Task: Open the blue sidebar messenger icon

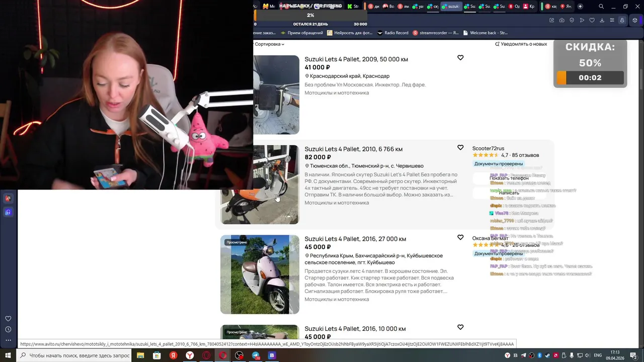Action: [8, 212]
